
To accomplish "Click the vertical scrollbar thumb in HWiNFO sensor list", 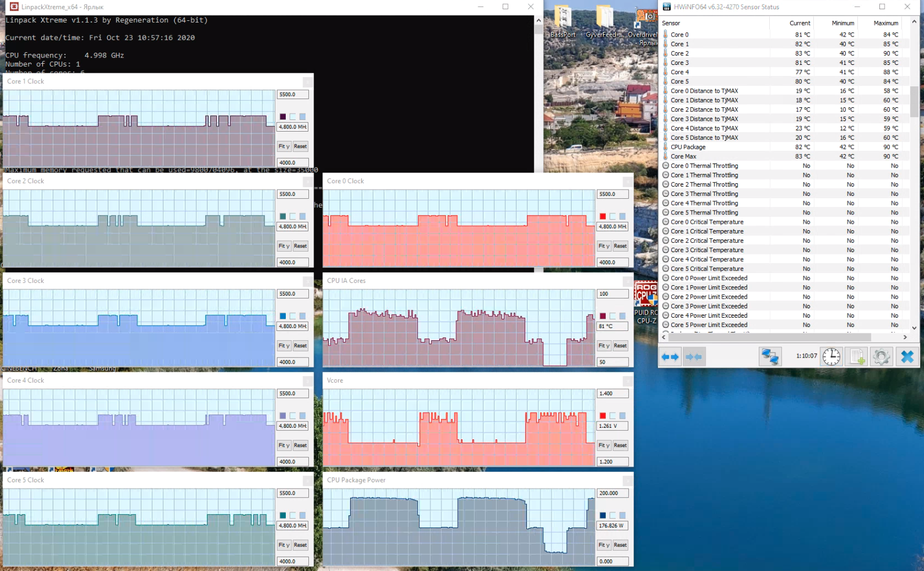I will pyautogui.click(x=914, y=102).
